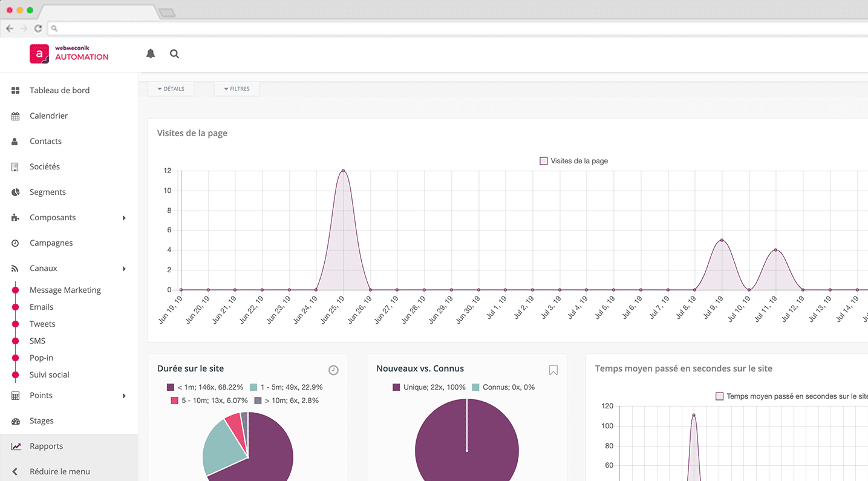The height and width of the screenshot is (481, 868).
Task: Expand the DÉTAILS dropdown
Action: click(171, 89)
